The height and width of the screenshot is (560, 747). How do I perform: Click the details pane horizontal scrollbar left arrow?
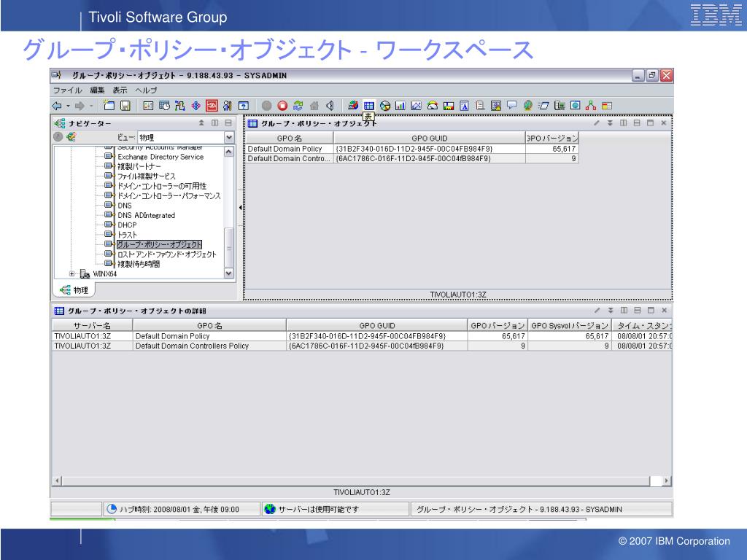click(x=57, y=481)
